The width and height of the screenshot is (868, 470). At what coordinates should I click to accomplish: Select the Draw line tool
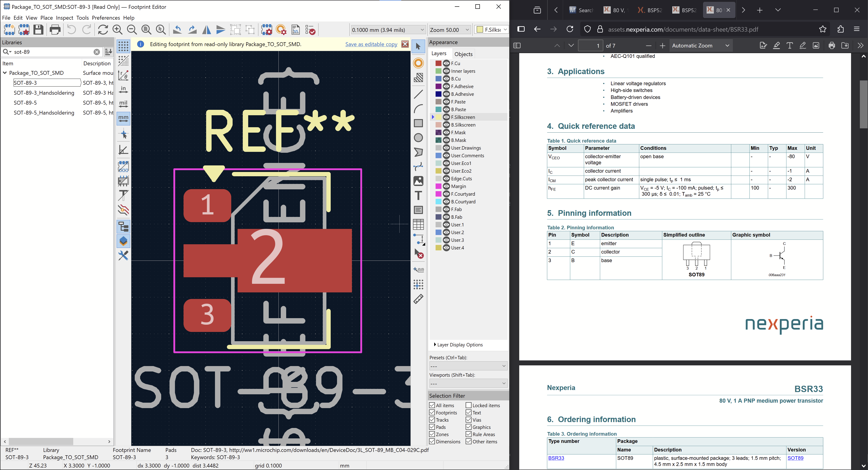tap(418, 94)
